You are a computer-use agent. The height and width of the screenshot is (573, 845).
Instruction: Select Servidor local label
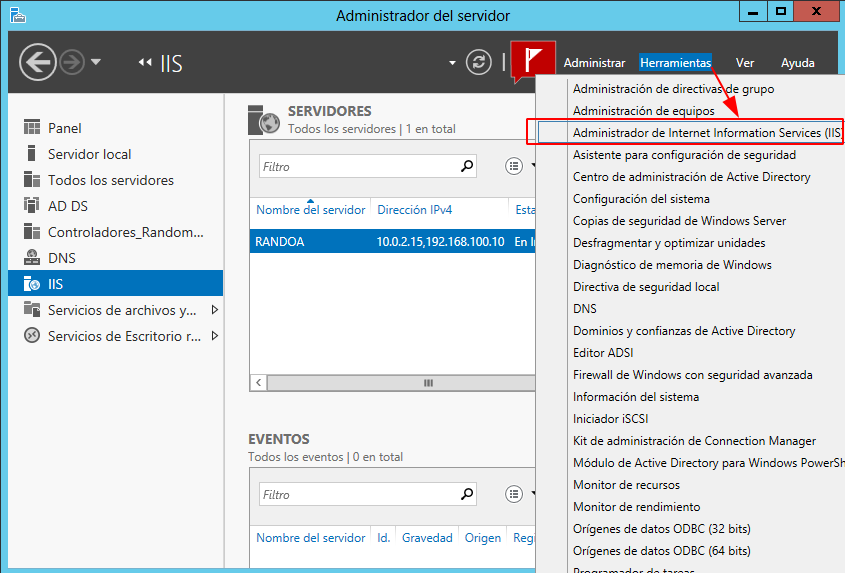click(x=89, y=154)
